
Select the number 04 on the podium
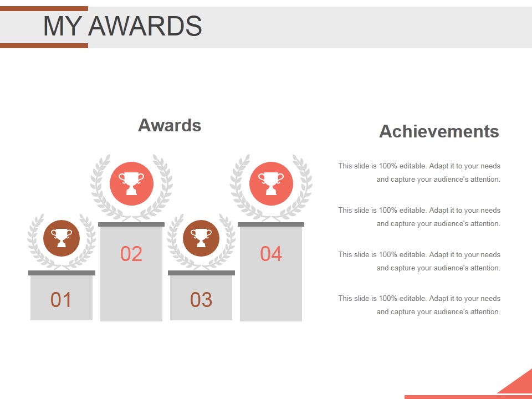coord(271,254)
